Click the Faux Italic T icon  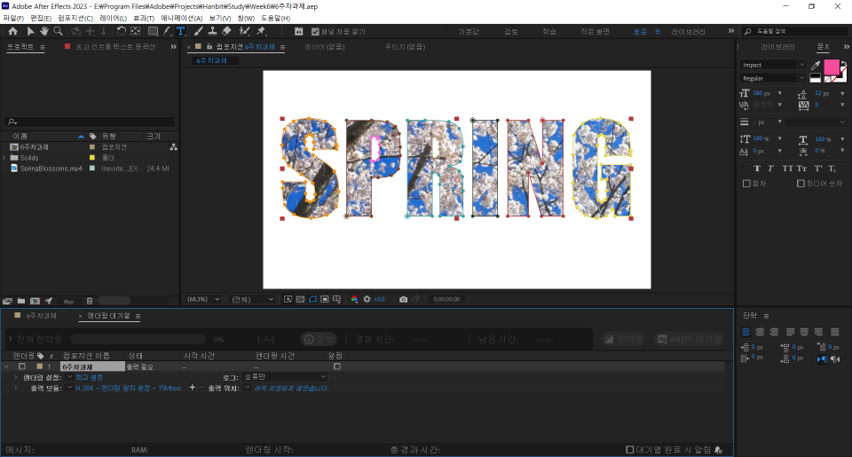pos(770,168)
